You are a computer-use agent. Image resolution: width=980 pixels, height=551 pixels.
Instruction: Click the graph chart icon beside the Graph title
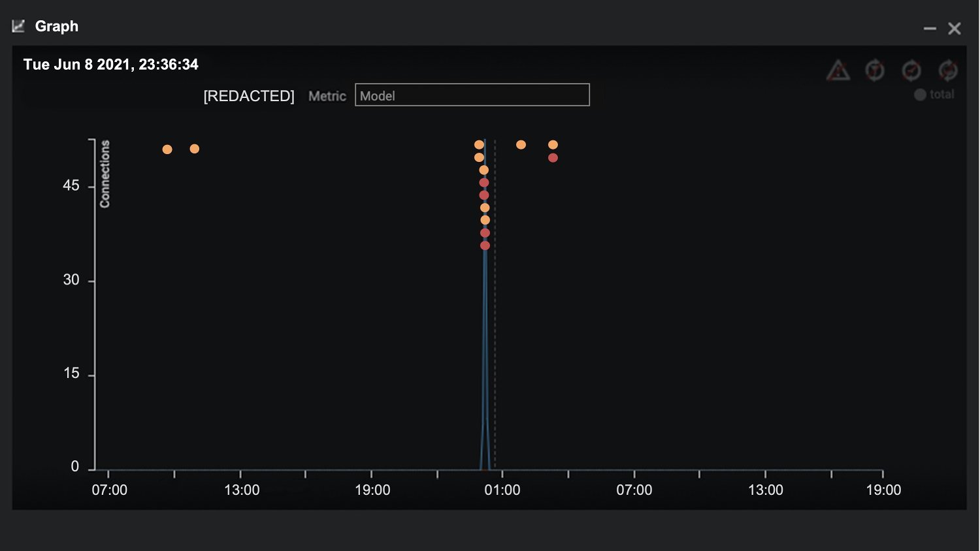pos(18,26)
